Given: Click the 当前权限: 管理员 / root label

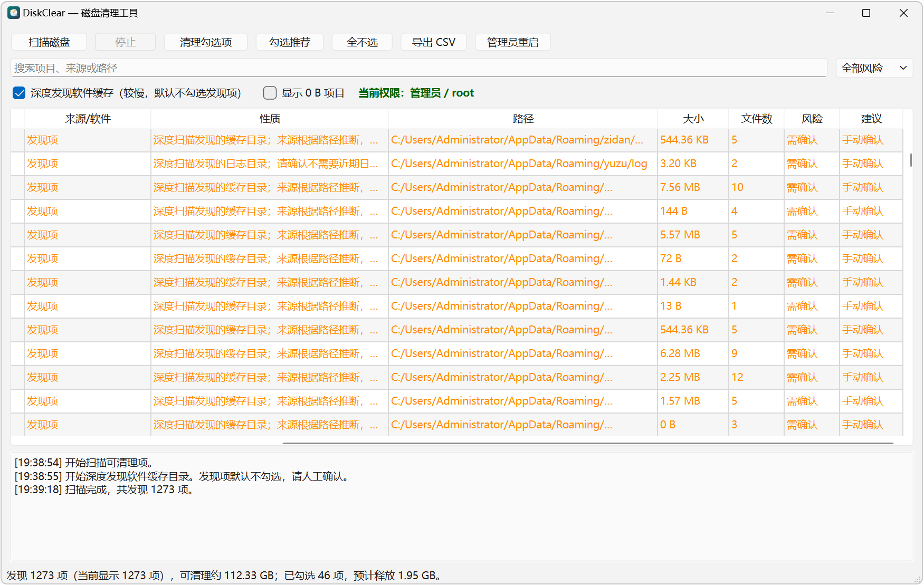Looking at the screenshot, I should point(416,93).
